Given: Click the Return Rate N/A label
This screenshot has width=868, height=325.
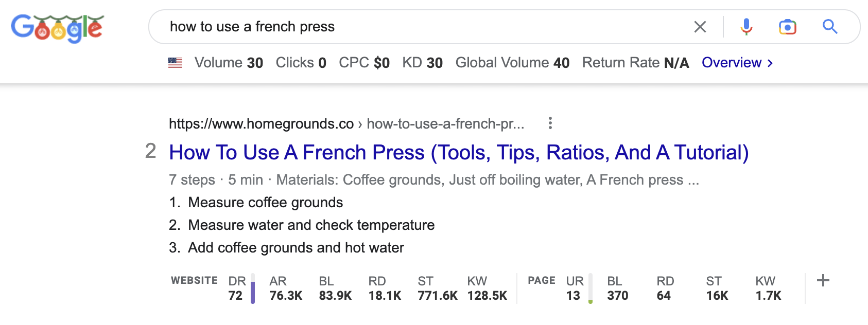Looking at the screenshot, I should [x=635, y=62].
